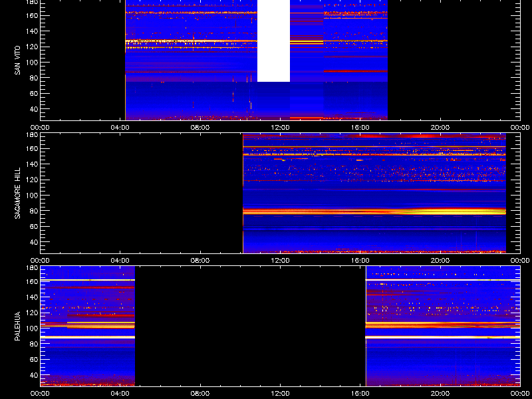532x399 pixels.
Task: Click the 60 frequency tick label of Palehua panel
Action: (34, 359)
